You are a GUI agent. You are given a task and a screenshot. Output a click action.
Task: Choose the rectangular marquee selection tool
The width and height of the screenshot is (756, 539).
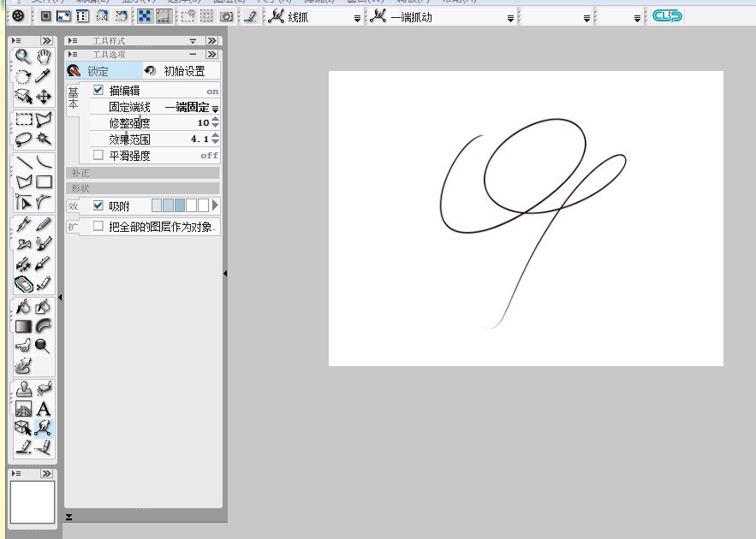click(23, 120)
